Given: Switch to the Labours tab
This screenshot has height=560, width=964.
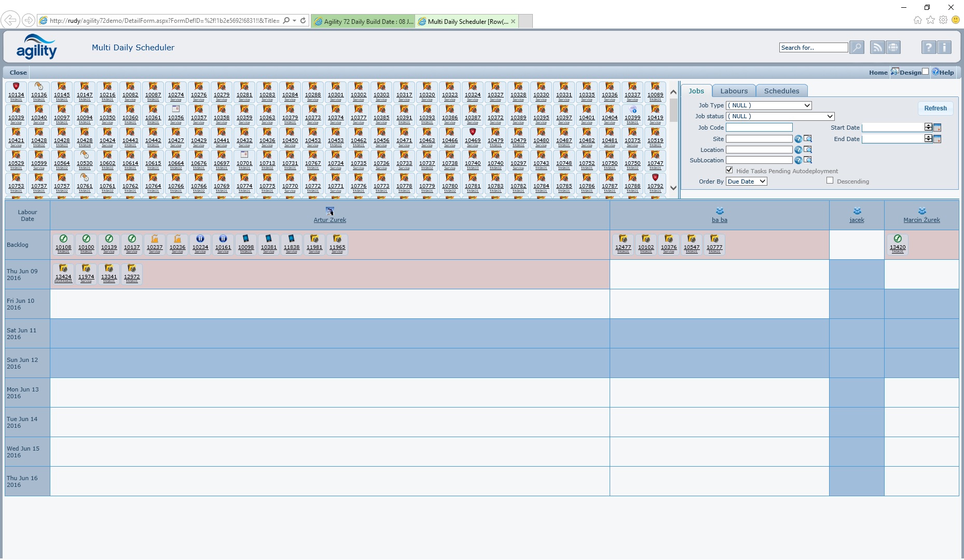Looking at the screenshot, I should (734, 91).
